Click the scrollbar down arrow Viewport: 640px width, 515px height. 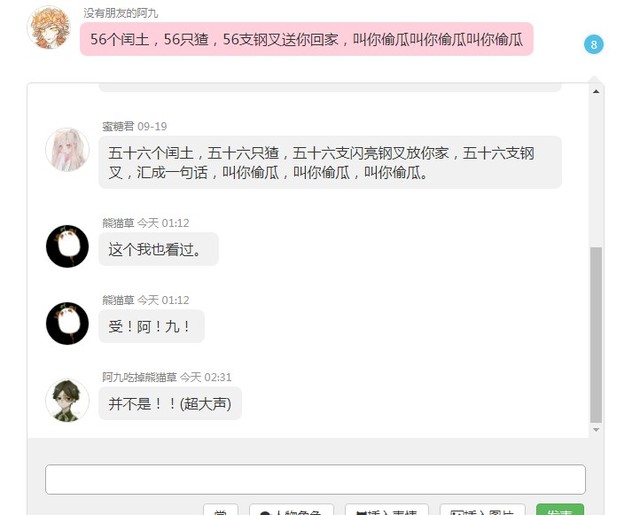pos(596,430)
